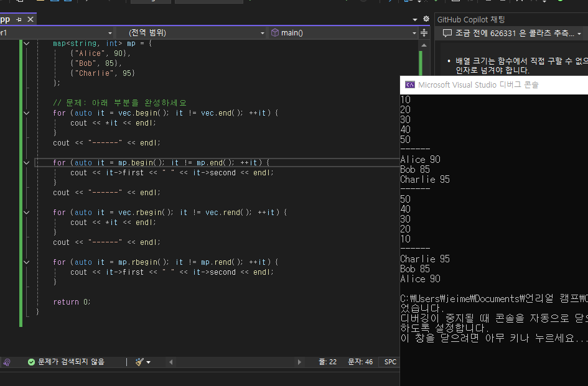This screenshot has height=386, width=588.
Task: Click console output Charlie 95 in last group
Action: (425, 259)
